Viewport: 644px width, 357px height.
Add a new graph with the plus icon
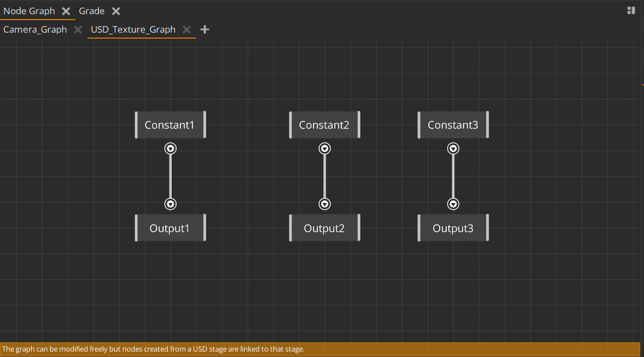click(x=205, y=29)
